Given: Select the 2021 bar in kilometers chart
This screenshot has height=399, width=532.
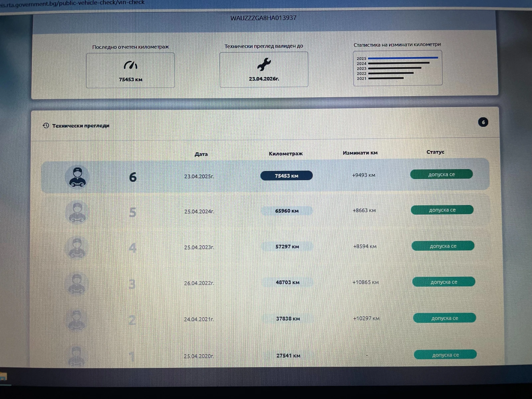Looking at the screenshot, I should tap(386, 78).
